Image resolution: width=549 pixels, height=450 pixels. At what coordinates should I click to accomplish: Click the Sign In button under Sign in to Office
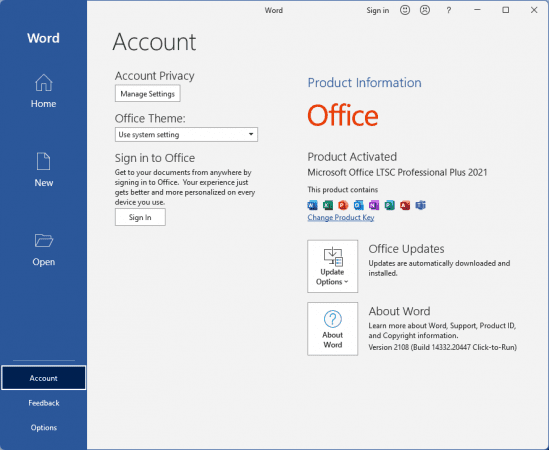coord(140,217)
